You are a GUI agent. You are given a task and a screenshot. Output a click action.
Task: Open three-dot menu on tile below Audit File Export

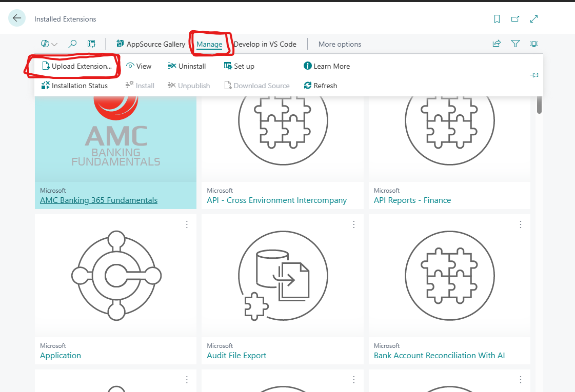click(353, 380)
